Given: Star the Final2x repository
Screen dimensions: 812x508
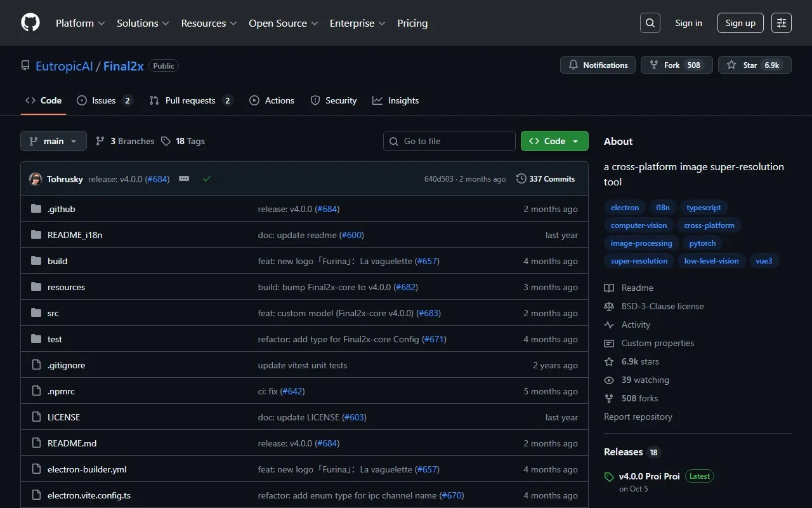Looking at the screenshot, I should (x=754, y=65).
